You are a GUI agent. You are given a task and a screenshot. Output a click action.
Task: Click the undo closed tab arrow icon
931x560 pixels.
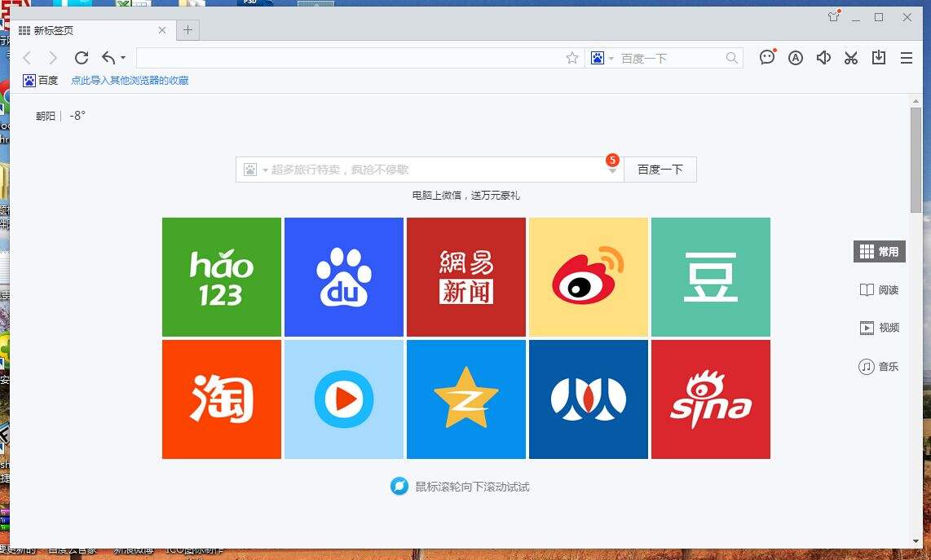coord(108,58)
